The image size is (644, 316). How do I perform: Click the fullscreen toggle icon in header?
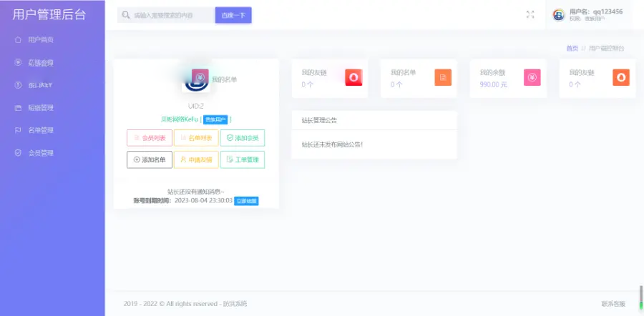click(x=530, y=14)
